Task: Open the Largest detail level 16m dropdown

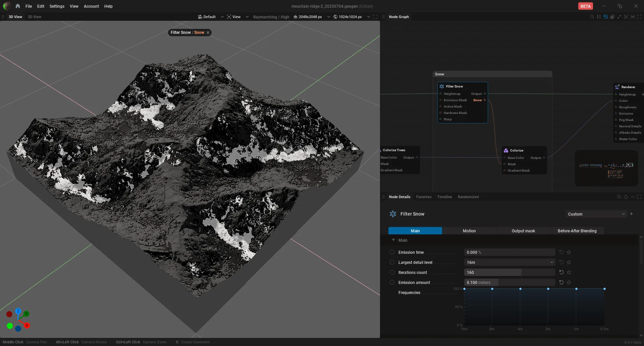Action: pyautogui.click(x=509, y=262)
